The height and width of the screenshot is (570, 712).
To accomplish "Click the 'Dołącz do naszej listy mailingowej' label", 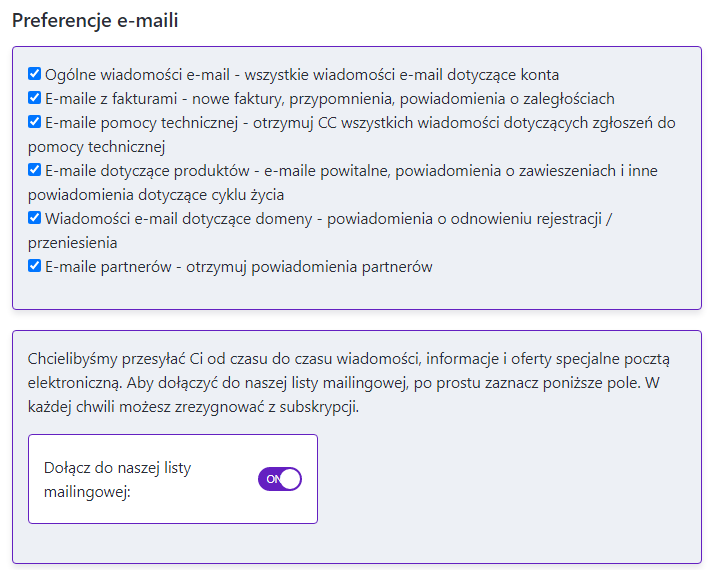I will [x=118, y=479].
